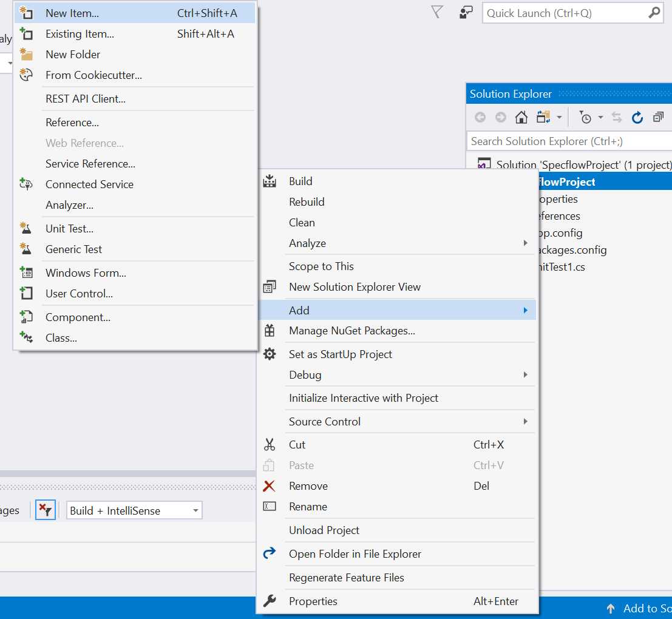Select REST API Client entry
This screenshot has width=672, height=619.
[x=135, y=99]
